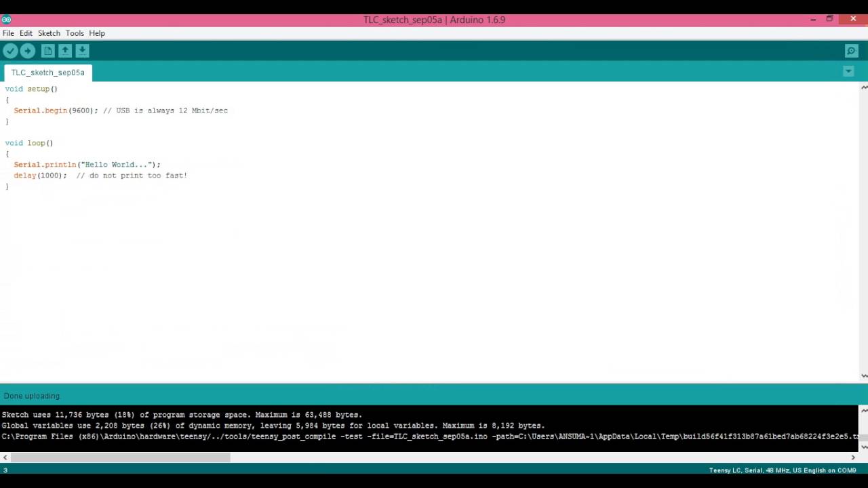Close the Arduino IDE window
The width and height of the screenshot is (868, 488).
point(853,20)
